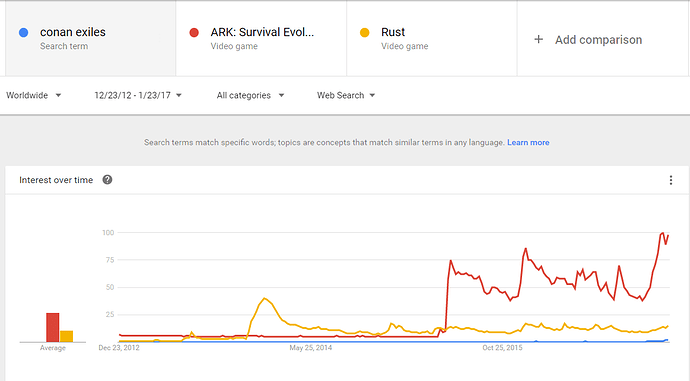Expand the All categories dropdown
690x381 pixels.
coord(250,95)
